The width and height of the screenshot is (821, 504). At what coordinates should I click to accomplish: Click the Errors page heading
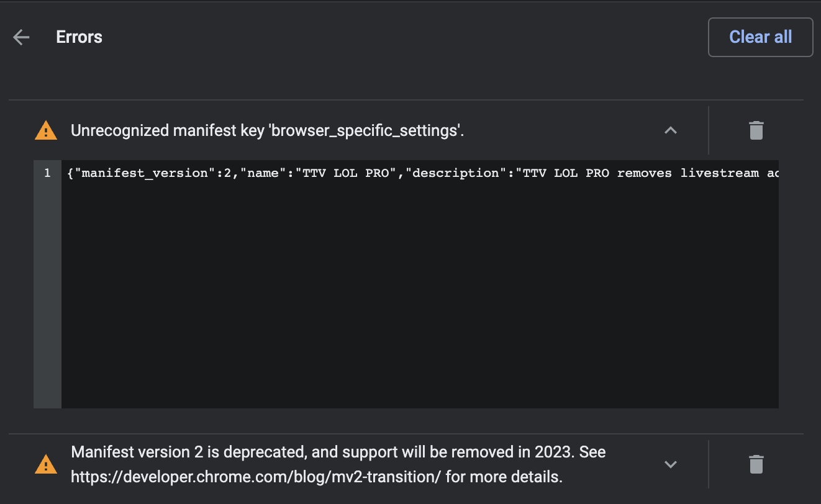click(x=79, y=37)
